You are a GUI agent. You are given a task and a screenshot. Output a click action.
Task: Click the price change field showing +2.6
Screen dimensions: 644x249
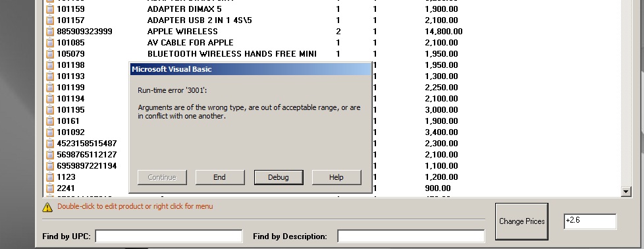coord(590,221)
